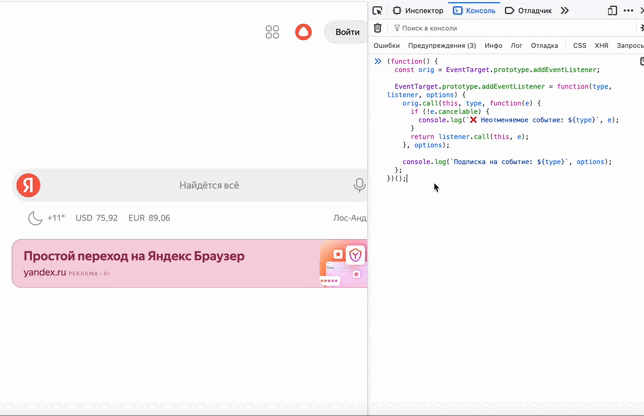The height and width of the screenshot is (416, 644).
Task: Expand the more tools chevron in devtools
Action: tap(565, 11)
